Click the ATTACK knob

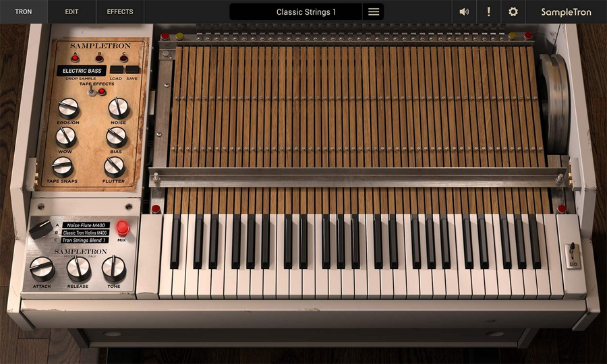[x=42, y=268]
